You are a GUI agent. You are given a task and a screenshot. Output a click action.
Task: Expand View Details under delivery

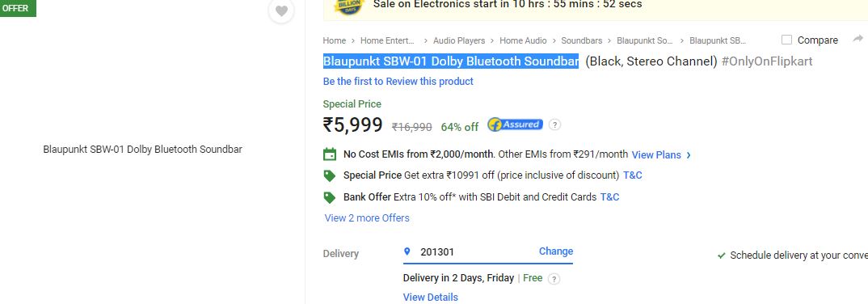430,298
